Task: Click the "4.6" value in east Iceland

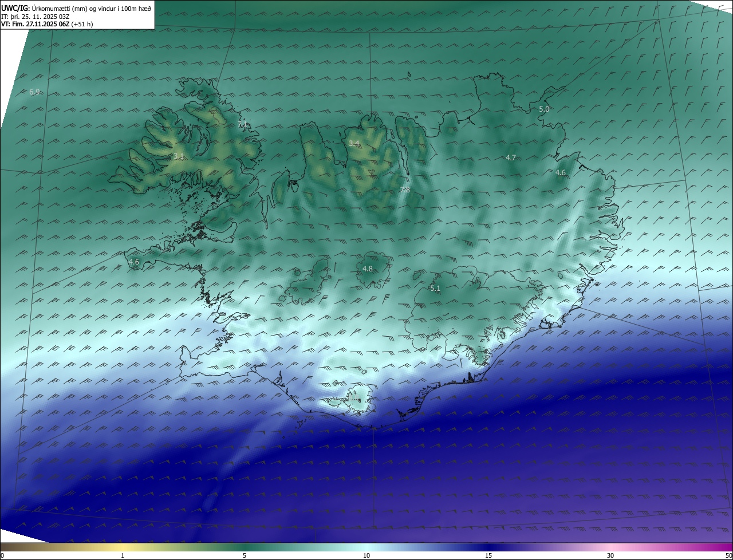Action: 561,173
